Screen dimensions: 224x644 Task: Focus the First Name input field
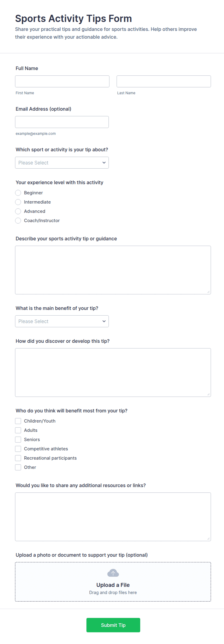[x=62, y=81]
